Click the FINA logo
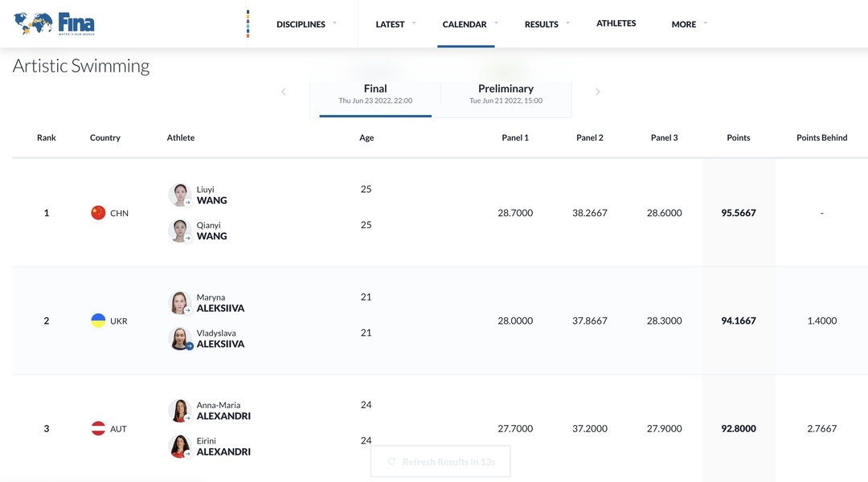The height and width of the screenshot is (482, 868). 55,24
